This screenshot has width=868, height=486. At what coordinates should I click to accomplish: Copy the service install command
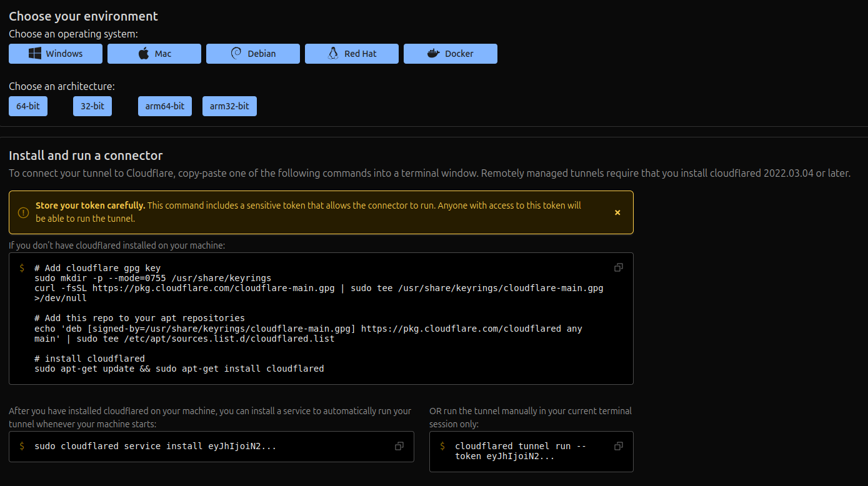click(399, 446)
